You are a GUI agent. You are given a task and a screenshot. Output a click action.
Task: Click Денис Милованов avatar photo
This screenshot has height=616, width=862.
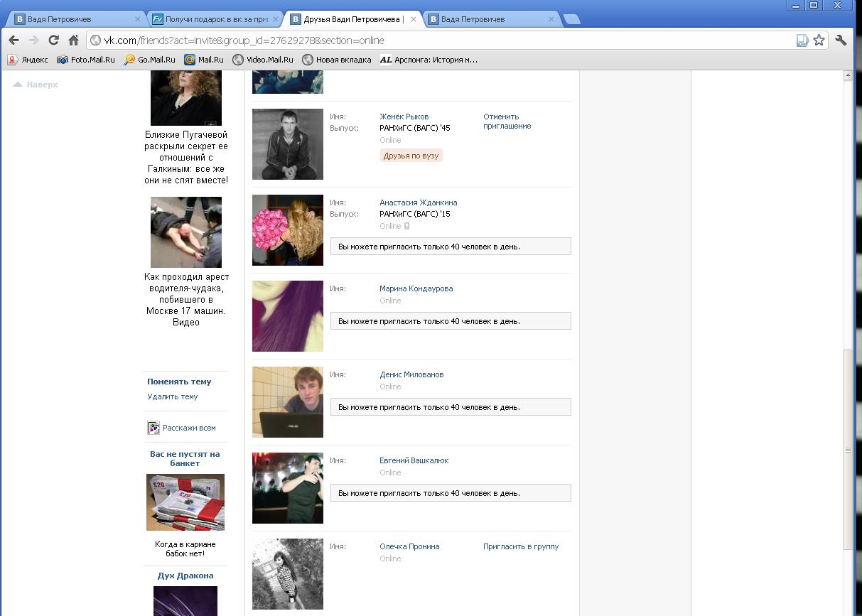288,402
